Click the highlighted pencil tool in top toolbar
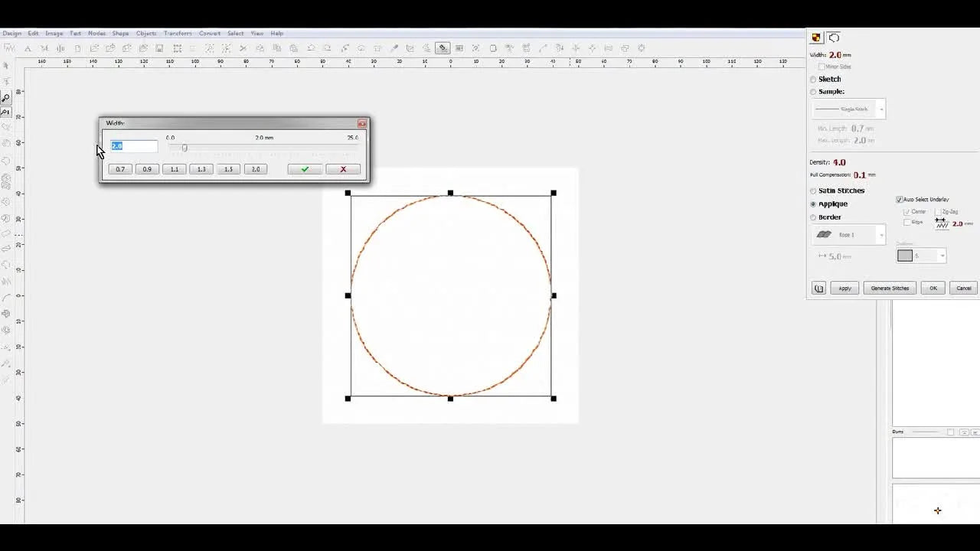980x551 pixels. [443, 48]
